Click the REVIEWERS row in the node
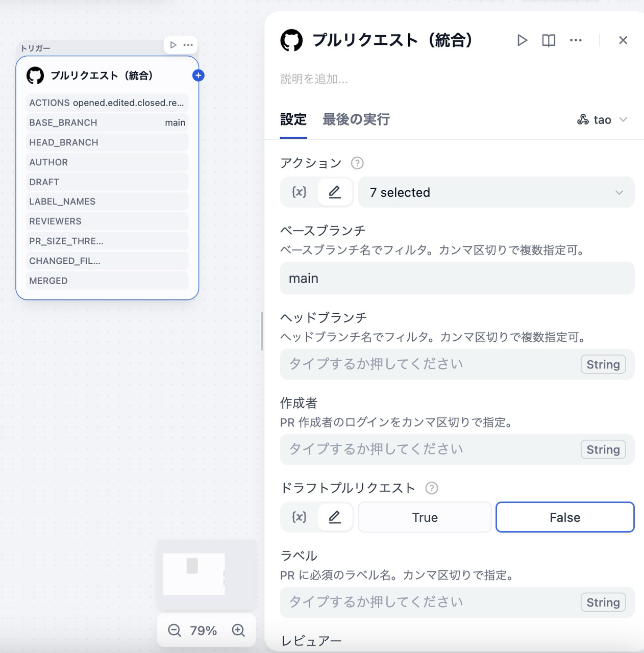 [x=107, y=221]
